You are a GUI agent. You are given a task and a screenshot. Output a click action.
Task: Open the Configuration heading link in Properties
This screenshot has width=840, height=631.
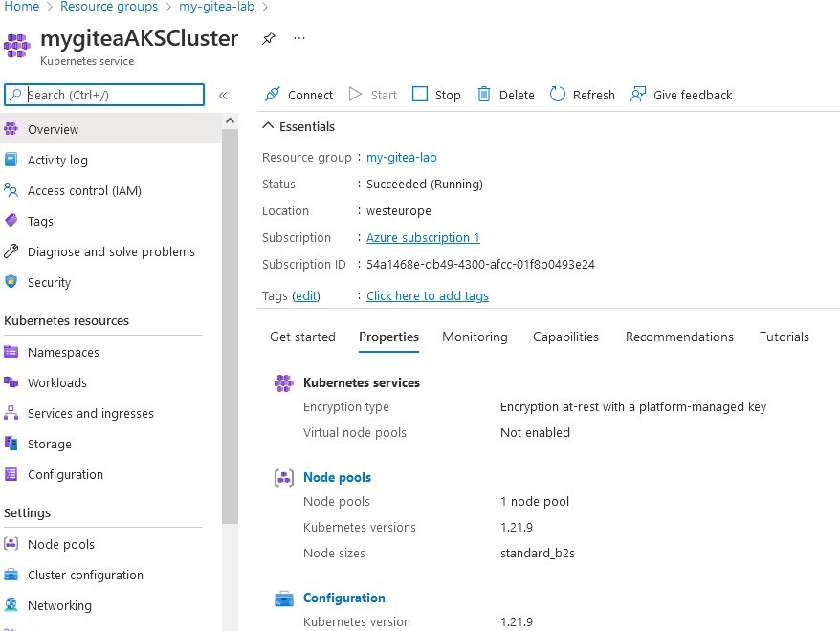(343, 598)
